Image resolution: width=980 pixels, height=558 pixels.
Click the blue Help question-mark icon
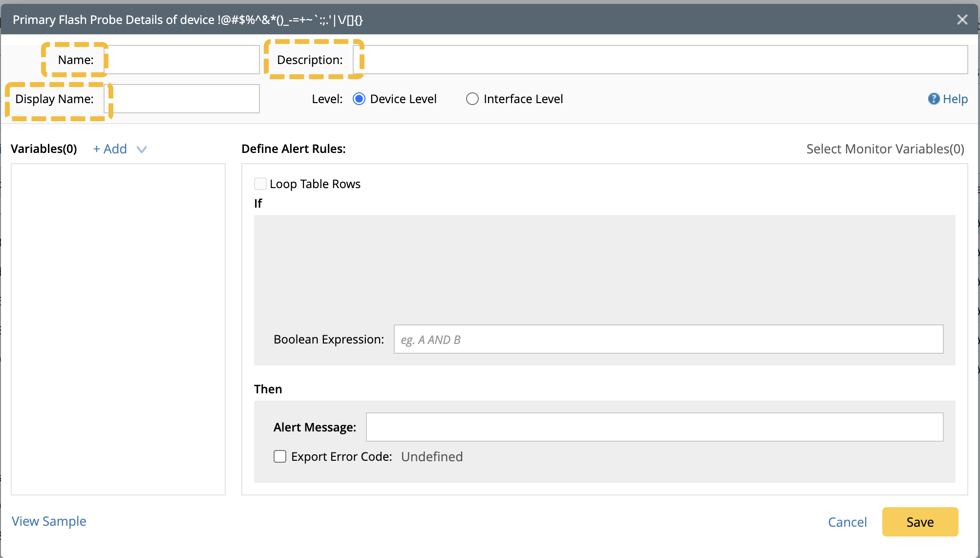934,99
